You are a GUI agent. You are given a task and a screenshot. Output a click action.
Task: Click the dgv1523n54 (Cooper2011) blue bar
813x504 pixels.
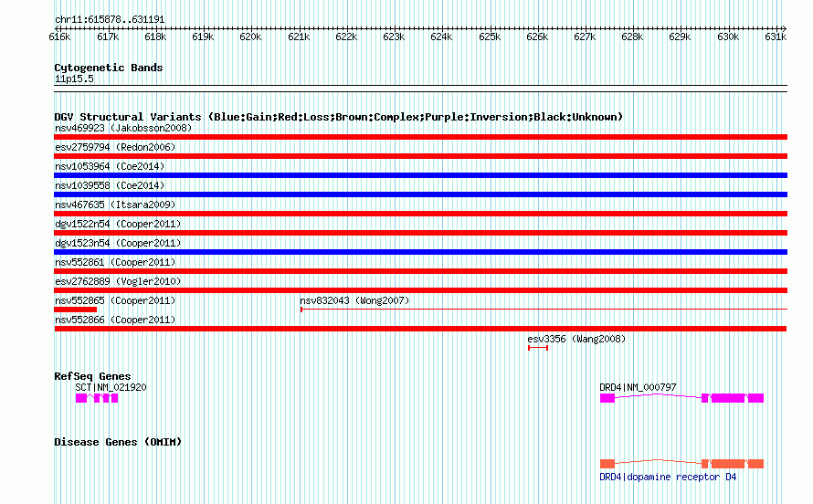420,252
